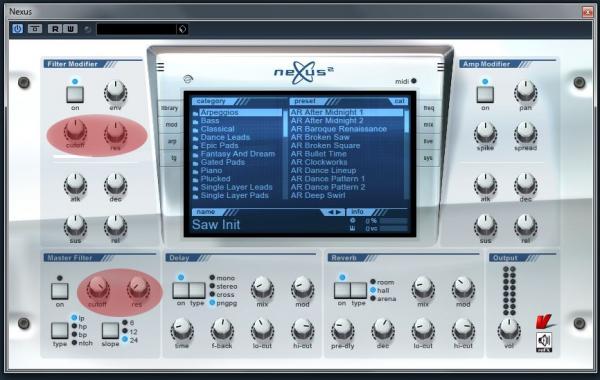Viewport: 600px width, 380px height.
Task: Click the output vol knob
Action: point(509,329)
